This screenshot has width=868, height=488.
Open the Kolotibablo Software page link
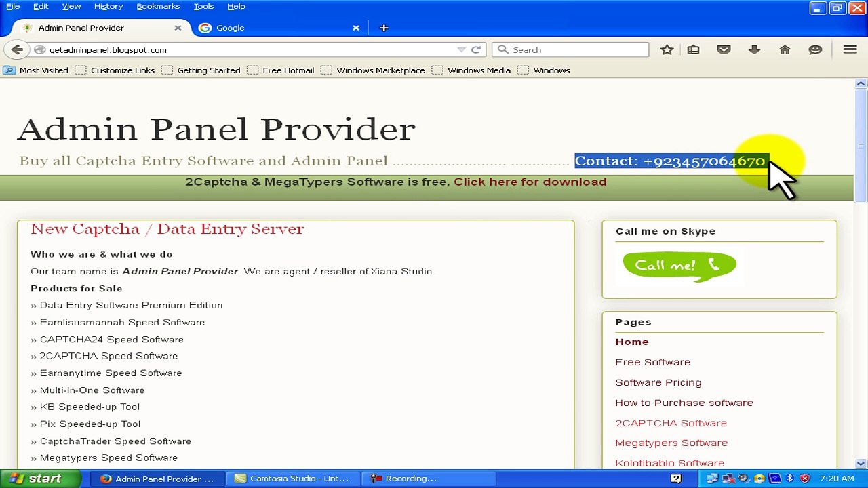[x=670, y=463]
